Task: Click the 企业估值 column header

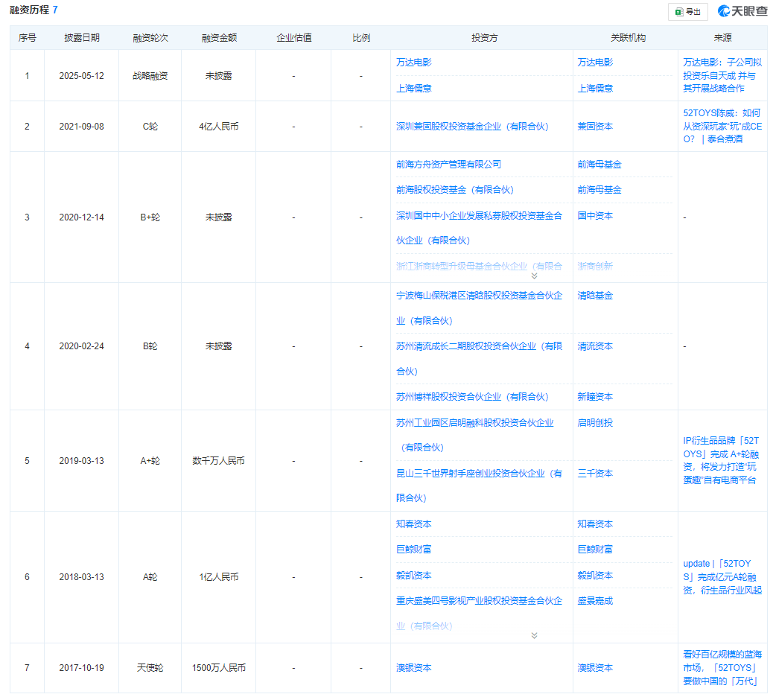Action: click(x=294, y=38)
